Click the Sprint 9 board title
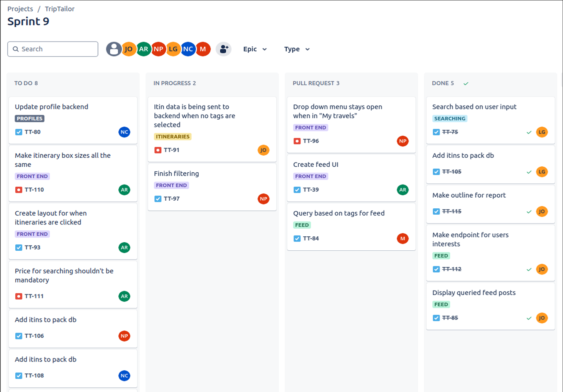Image resolution: width=563 pixels, height=392 pixels. [28, 21]
